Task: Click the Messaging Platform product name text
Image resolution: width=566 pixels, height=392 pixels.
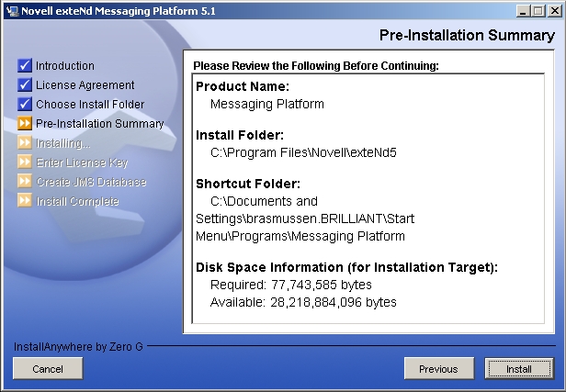Action: (x=267, y=104)
